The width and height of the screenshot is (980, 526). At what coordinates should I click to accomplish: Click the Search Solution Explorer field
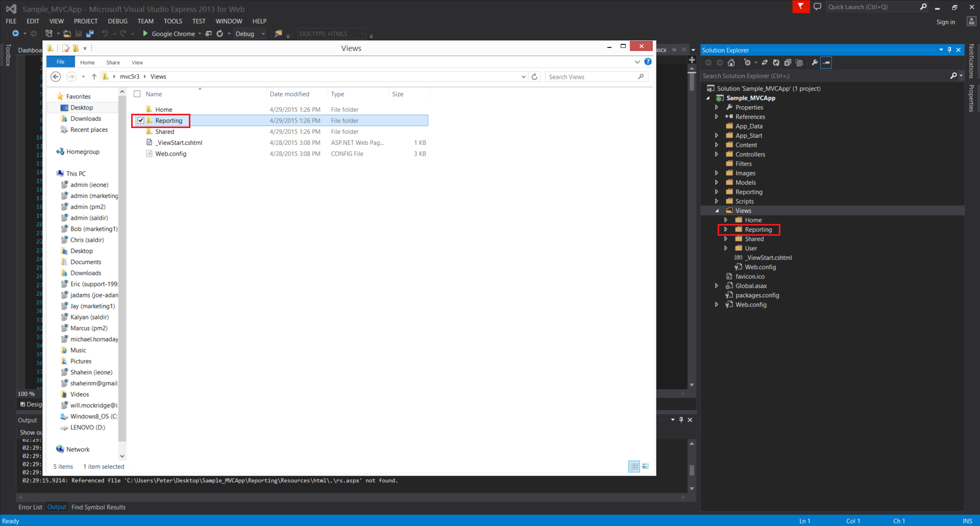click(825, 76)
